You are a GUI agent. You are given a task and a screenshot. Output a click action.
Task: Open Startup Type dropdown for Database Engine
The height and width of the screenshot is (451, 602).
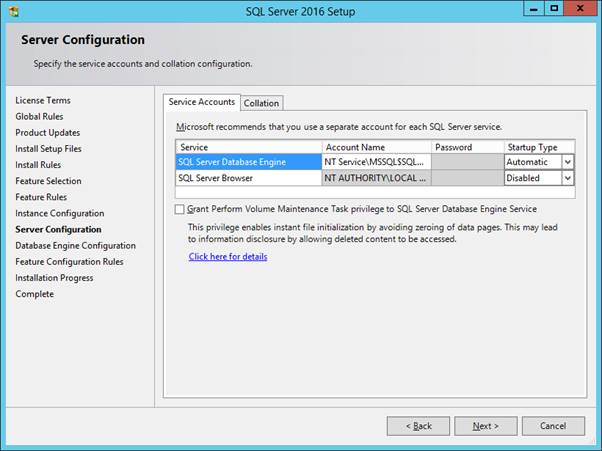pyautogui.click(x=568, y=162)
